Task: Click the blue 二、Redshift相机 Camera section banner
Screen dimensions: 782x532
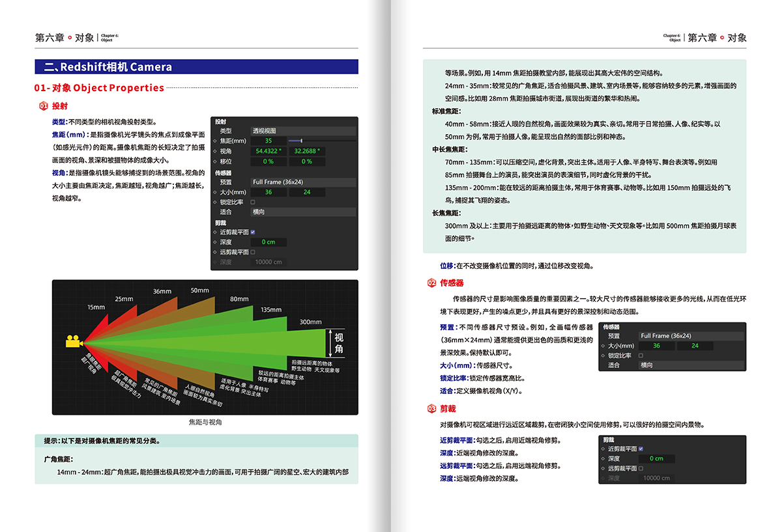Action: (196, 66)
